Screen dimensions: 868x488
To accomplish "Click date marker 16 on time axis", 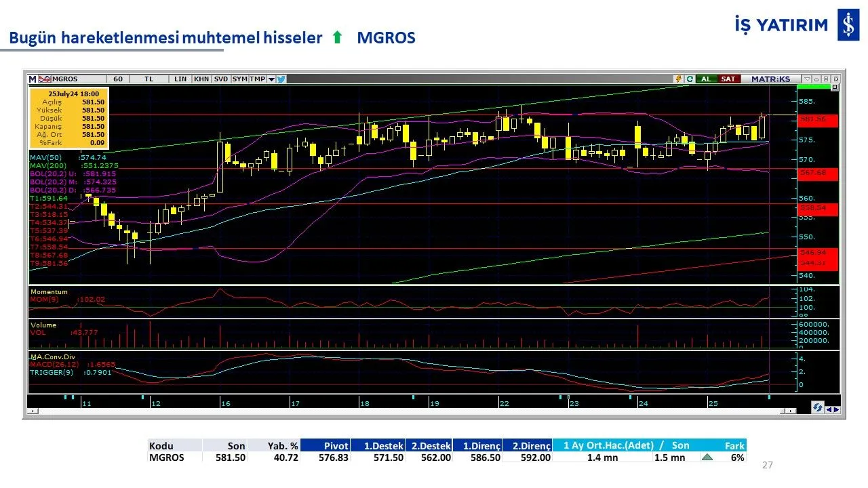I will [225, 403].
